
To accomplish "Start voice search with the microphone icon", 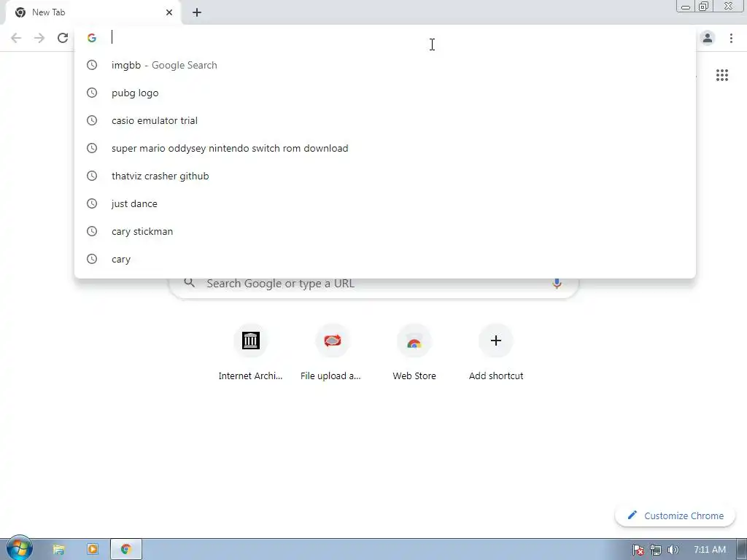I will pyautogui.click(x=557, y=284).
